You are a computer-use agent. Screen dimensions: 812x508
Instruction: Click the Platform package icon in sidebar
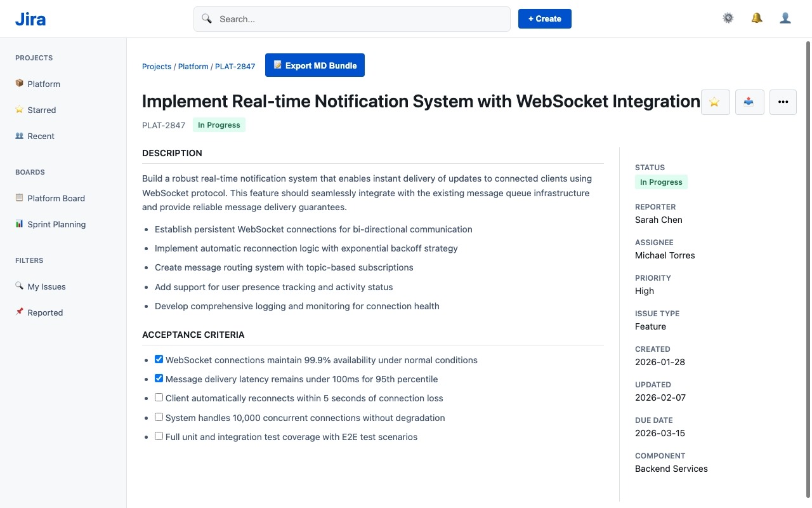click(x=19, y=83)
